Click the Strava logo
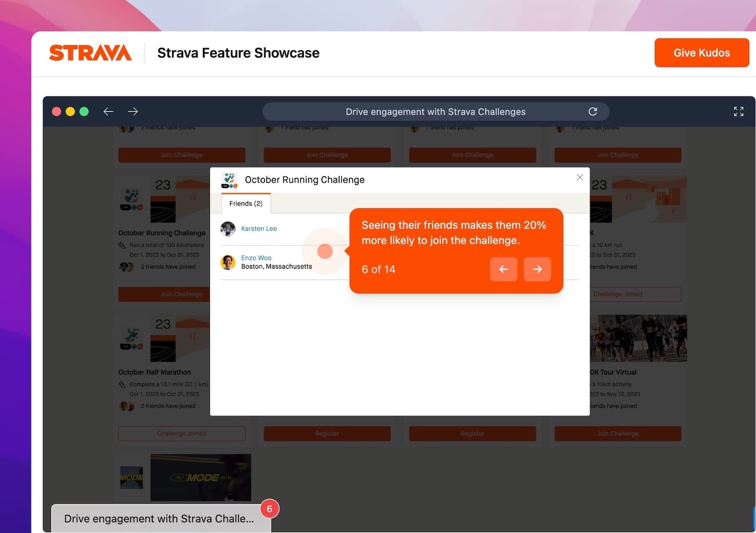Image resolution: width=756 pixels, height=533 pixels. click(x=90, y=53)
